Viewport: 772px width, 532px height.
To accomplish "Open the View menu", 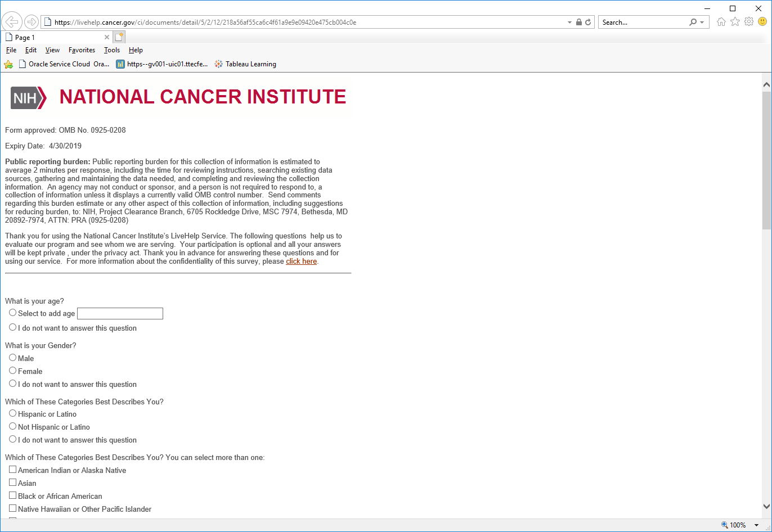I will (52, 50).
